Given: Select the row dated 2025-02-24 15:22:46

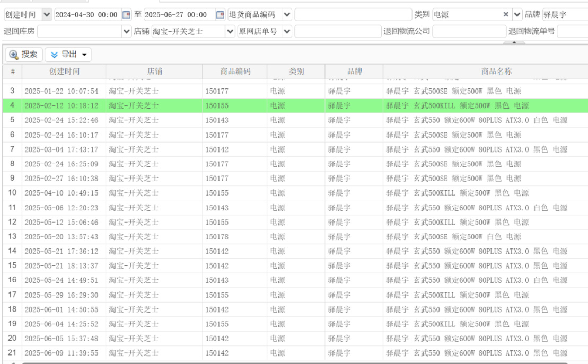Looking at the screenshot, I should pyautogui.click(x=295, y=120).
